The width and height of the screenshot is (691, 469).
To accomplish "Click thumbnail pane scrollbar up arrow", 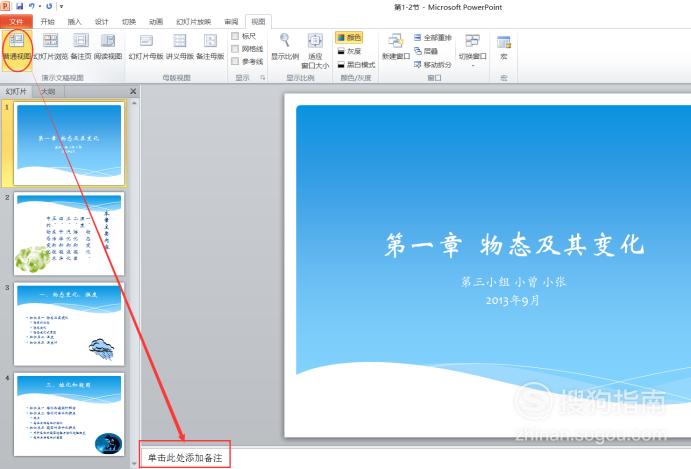I will click(x=134, y=103).
